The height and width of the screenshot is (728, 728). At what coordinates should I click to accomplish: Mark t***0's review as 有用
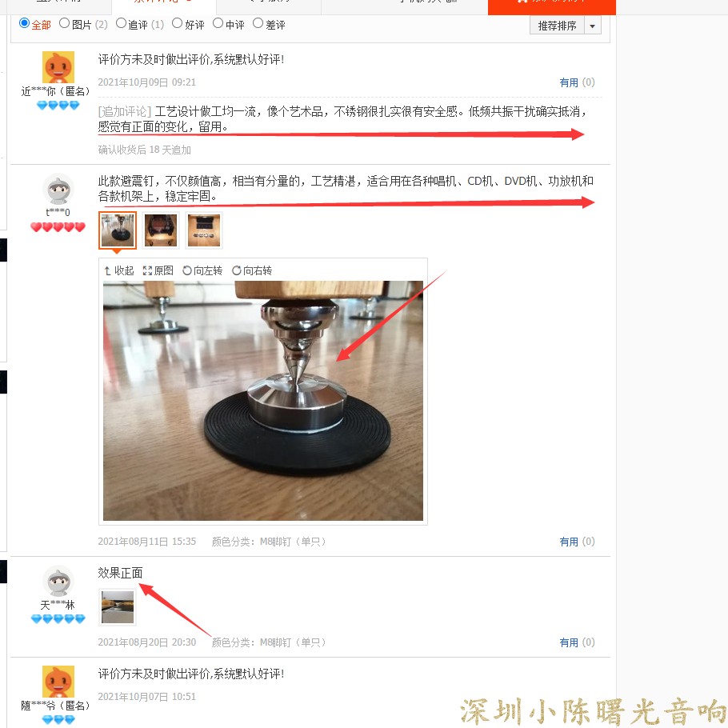click(577, 542)
